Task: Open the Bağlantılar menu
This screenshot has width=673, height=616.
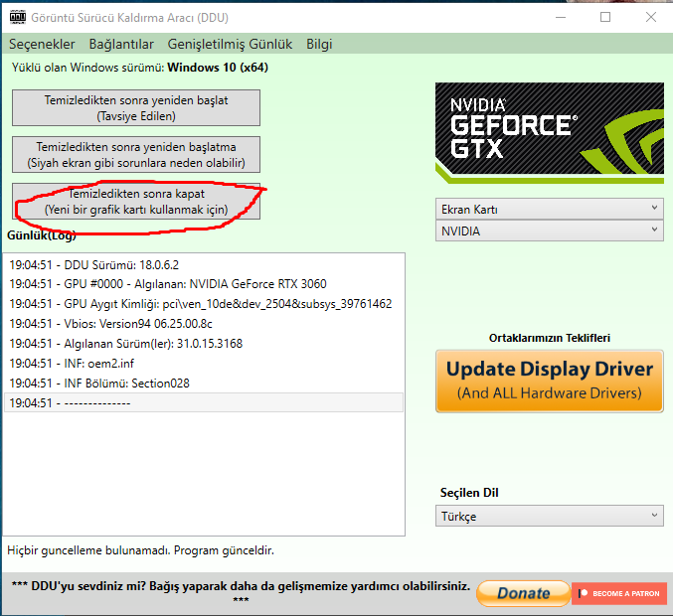Action: pyautogui.click(x=121, y=44)
